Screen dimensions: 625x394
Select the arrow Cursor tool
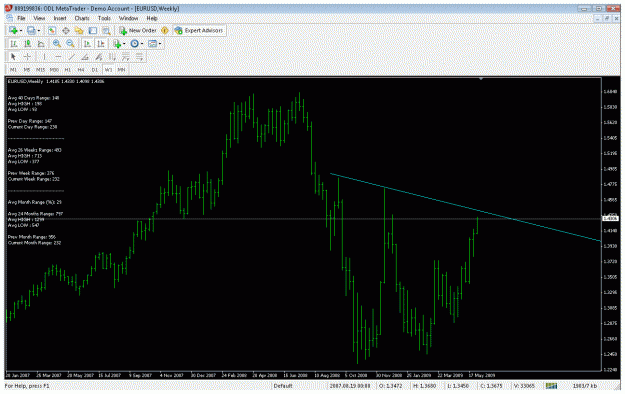(13, 57)
